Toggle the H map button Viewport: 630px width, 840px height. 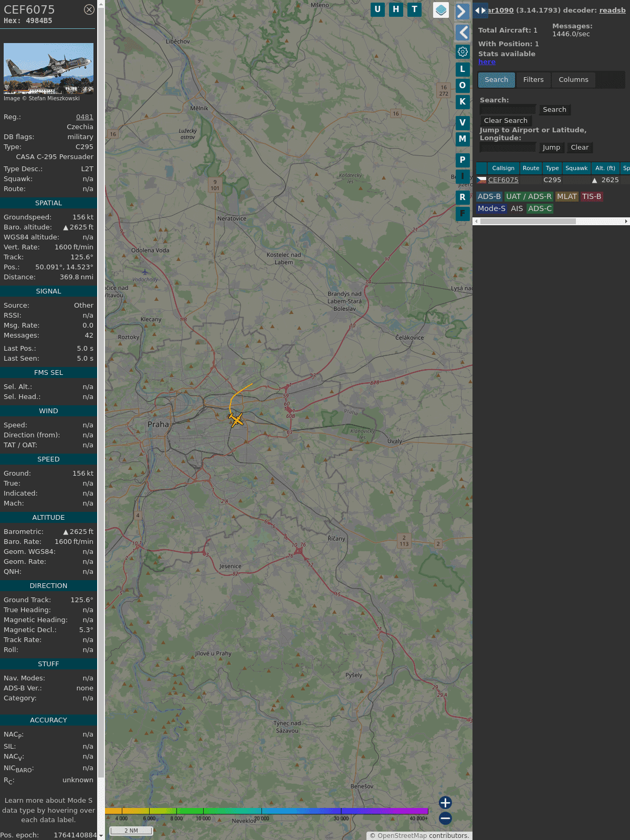coord(396,9)
